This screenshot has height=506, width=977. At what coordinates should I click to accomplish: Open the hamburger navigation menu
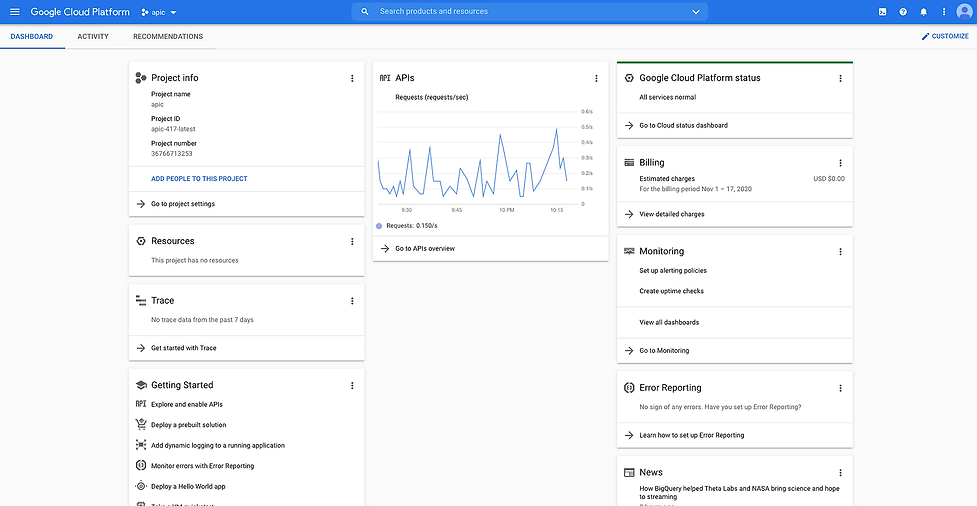point(15,12)
